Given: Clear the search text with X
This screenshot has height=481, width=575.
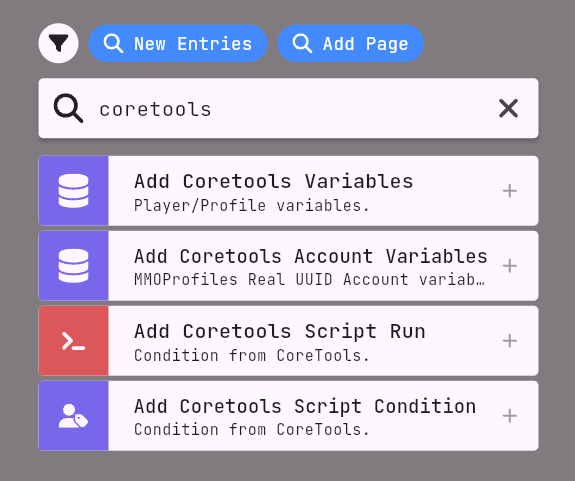Looking at the screenshot, I should (508, 108).
